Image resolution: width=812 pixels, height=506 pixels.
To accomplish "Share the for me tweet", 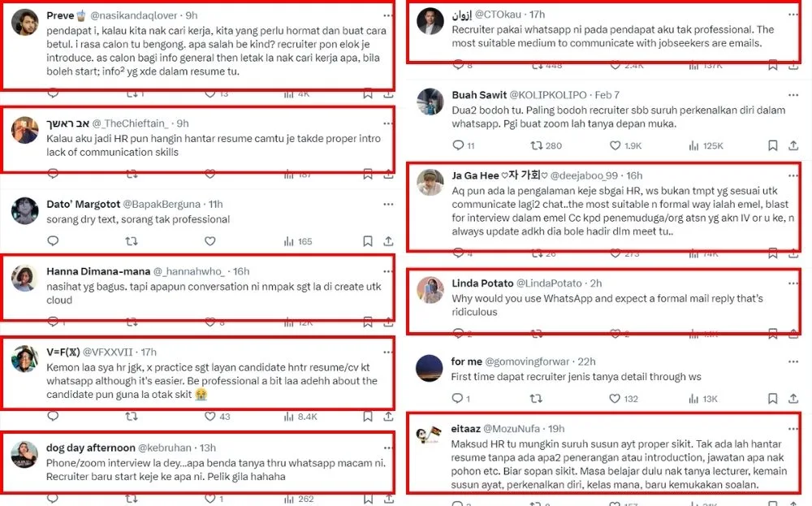I will click(x=794, y=399).
